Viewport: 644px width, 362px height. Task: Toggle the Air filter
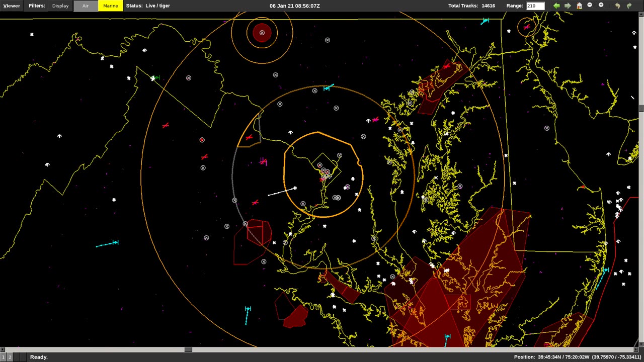coord(86,6)
